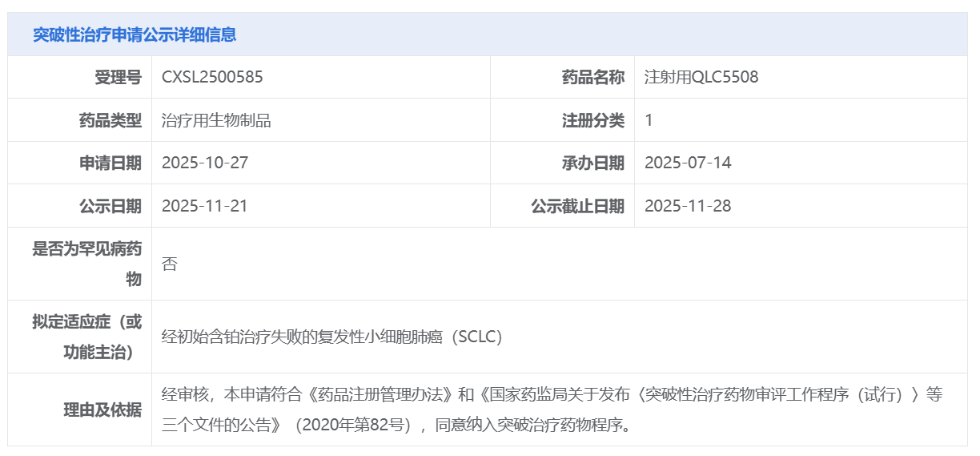980x456 pixels.
Task: Click the drug name 注射用QLC5508
Action: coord(701,77)
